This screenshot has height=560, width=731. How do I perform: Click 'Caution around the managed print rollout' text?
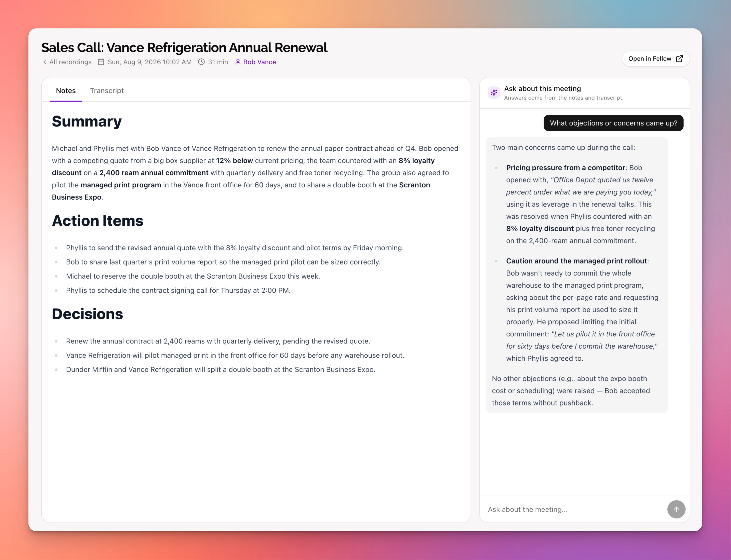click(x=576, y=261)
